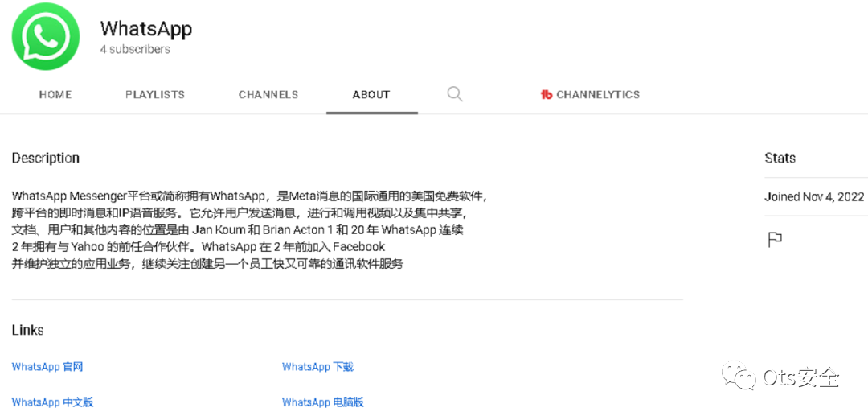Click description line starting 并维护独立的应用业务

coord(207,264)
